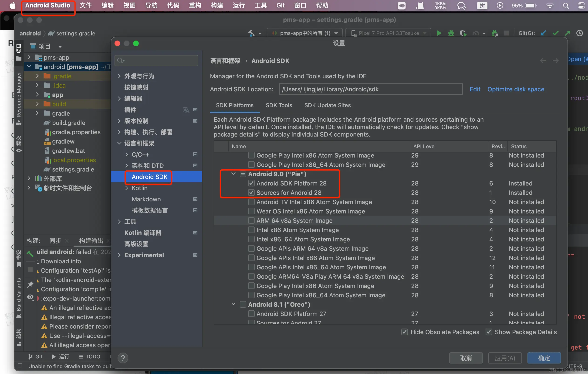588x374 pixels.
Task: Click the help question mark button
Action: pyautogui.click(x=123, y=358)
